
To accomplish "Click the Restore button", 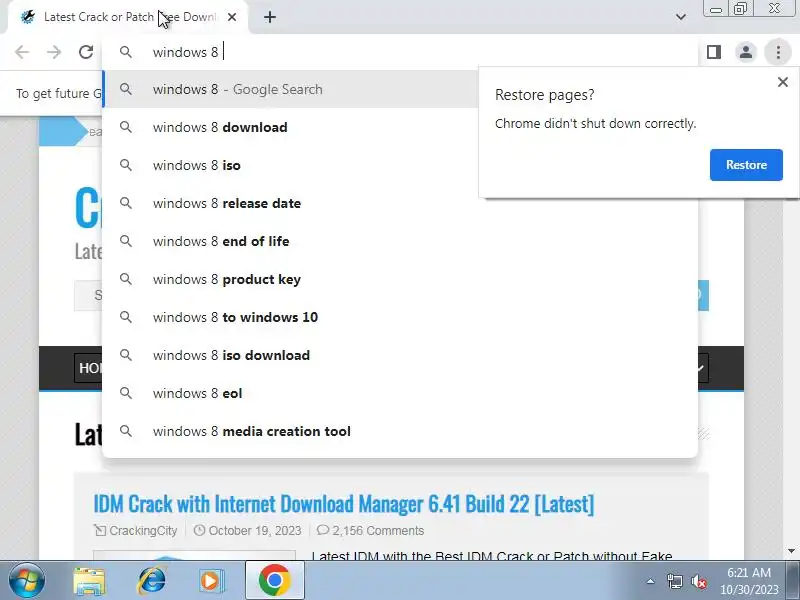I will click(x=746, y=165).
